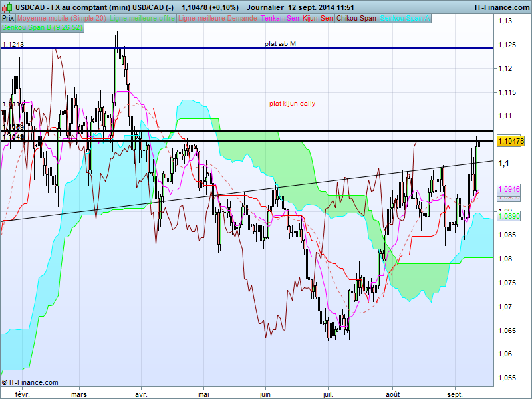This screenshot has width=532, height=399.
Task: Select the Prix indicator label
Action: pos(8,19)
